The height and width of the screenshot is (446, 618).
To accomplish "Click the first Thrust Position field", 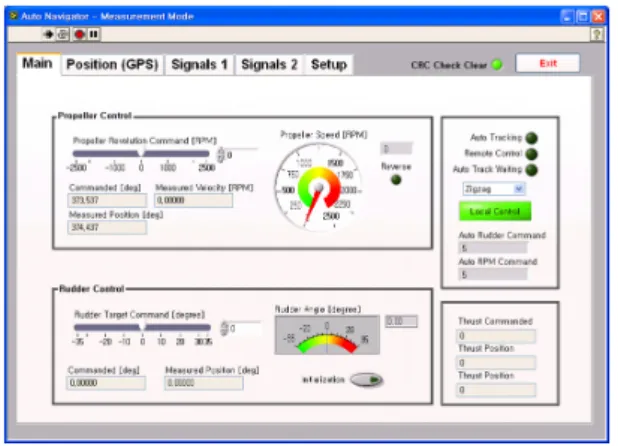I will click(496, 362).
